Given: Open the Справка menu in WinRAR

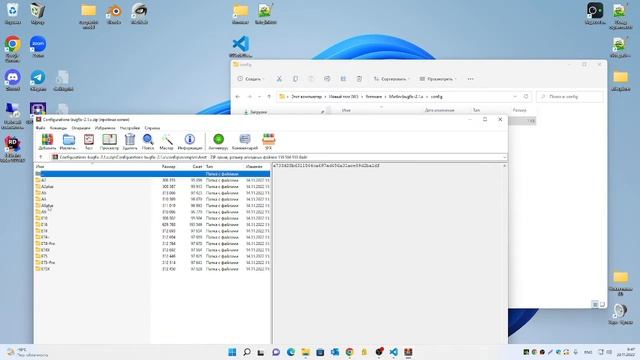Looking at the screenshot, I should pos(152,128).
